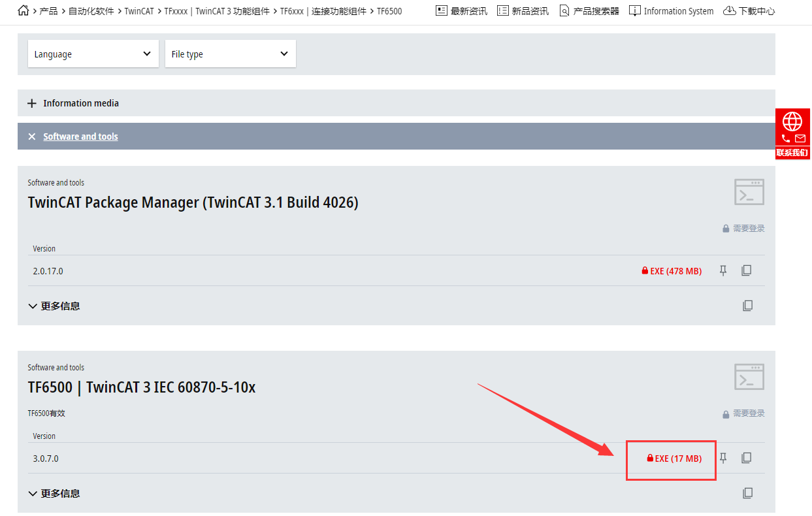Open TF6xxx | 连接功能组件 breadcrumb

pos(323,11)
